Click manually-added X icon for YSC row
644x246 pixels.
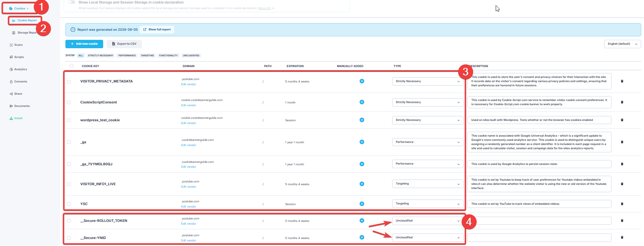click(x=362, y=204)
